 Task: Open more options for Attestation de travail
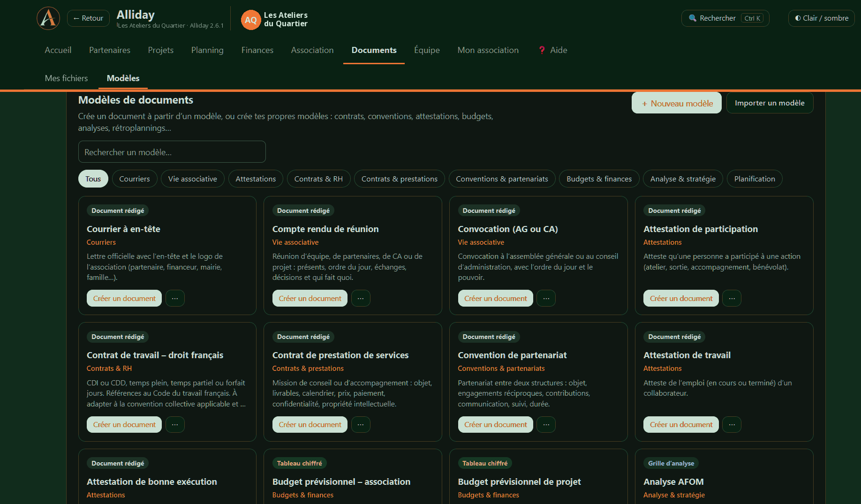[732, 424]
